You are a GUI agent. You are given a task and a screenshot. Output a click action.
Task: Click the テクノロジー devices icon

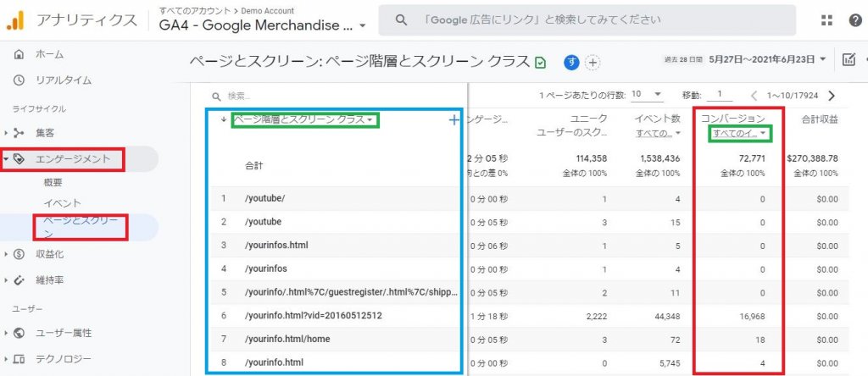click(x=19, y=359)
